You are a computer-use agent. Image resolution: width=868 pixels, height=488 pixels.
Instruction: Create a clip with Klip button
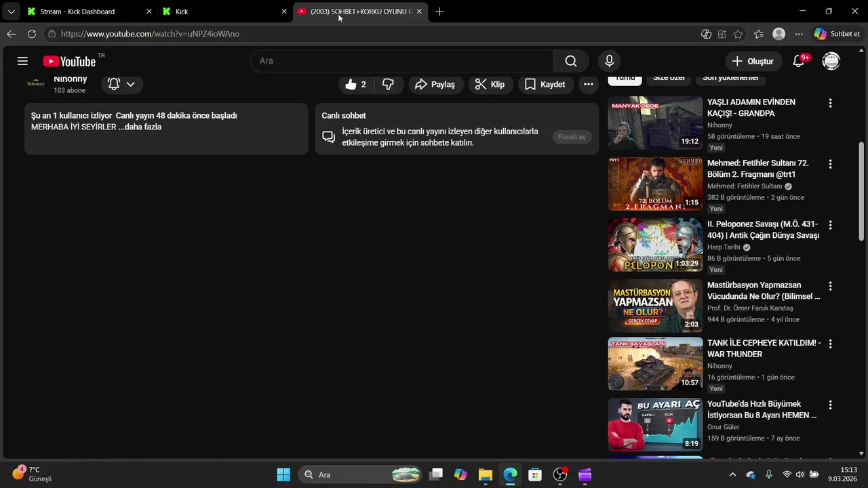[x=490, y=84]
